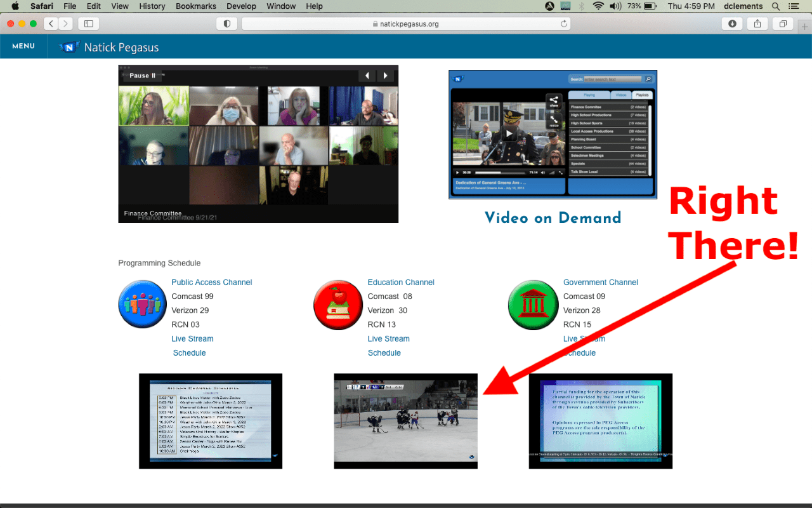This screenshot has height=508, width=812.
Task: Open the Education Channel Schedule link
Action: point(384,352)
